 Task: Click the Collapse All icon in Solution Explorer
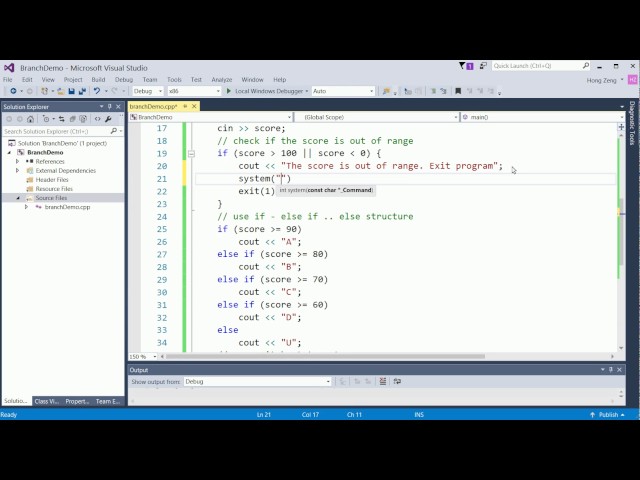(x=72, y=119)
